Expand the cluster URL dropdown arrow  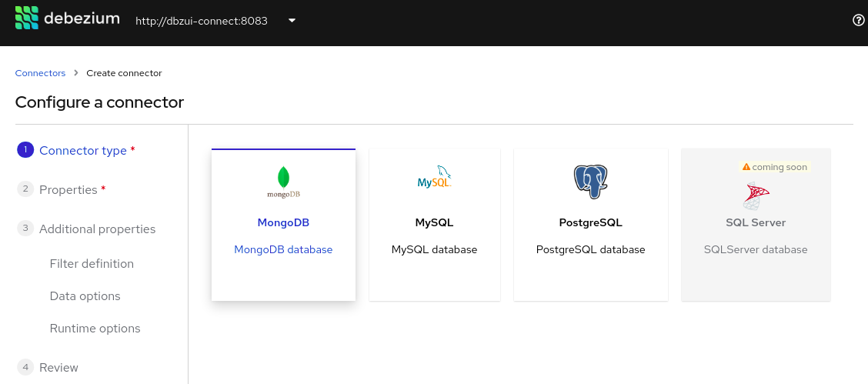pos(292,21)
